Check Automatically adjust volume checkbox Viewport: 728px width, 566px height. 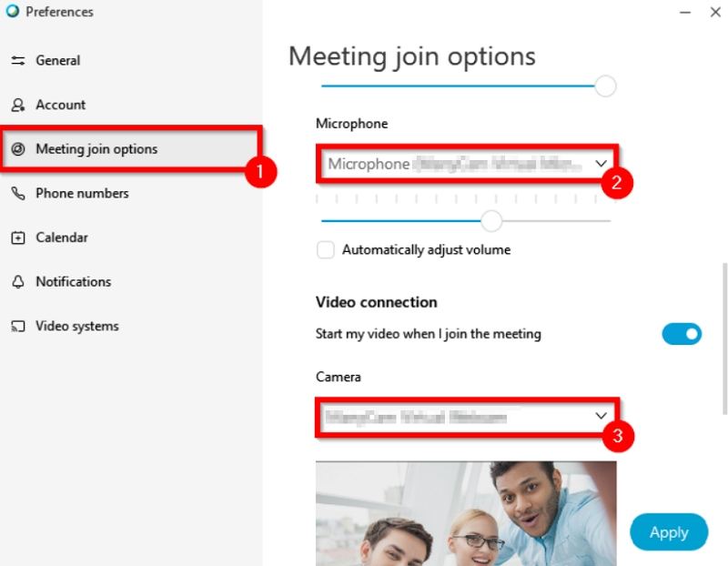point(326,250)
